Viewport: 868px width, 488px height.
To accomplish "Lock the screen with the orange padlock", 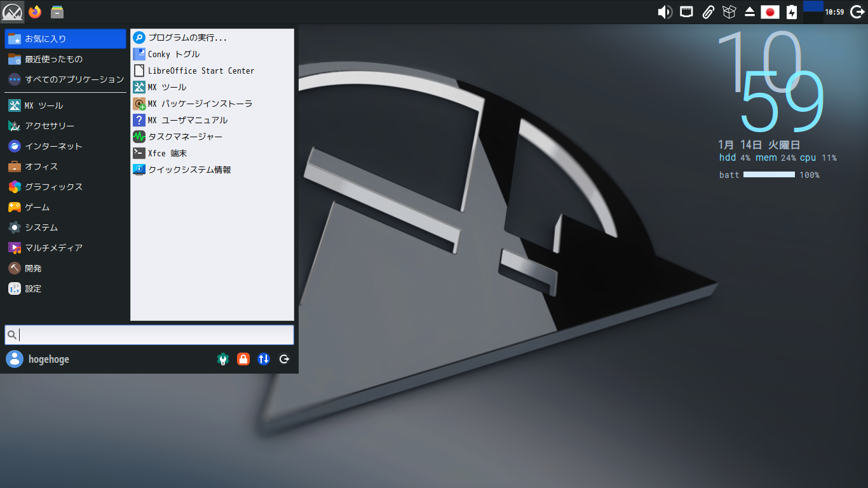I will click(x=243, y=359).
